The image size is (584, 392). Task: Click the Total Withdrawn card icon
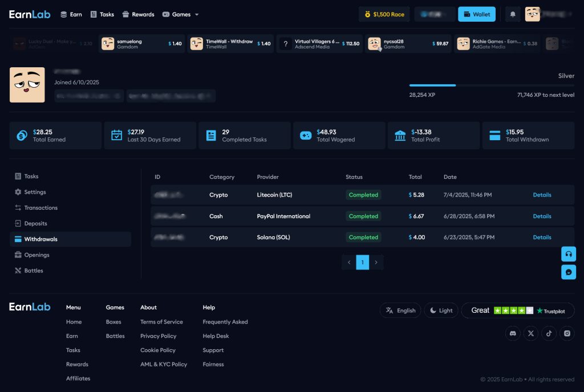tap(494, 136)
